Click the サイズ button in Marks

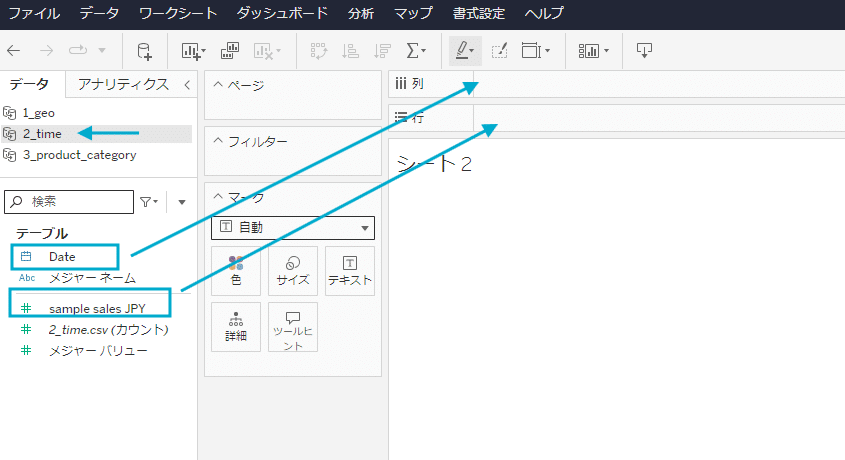(293, 271)
